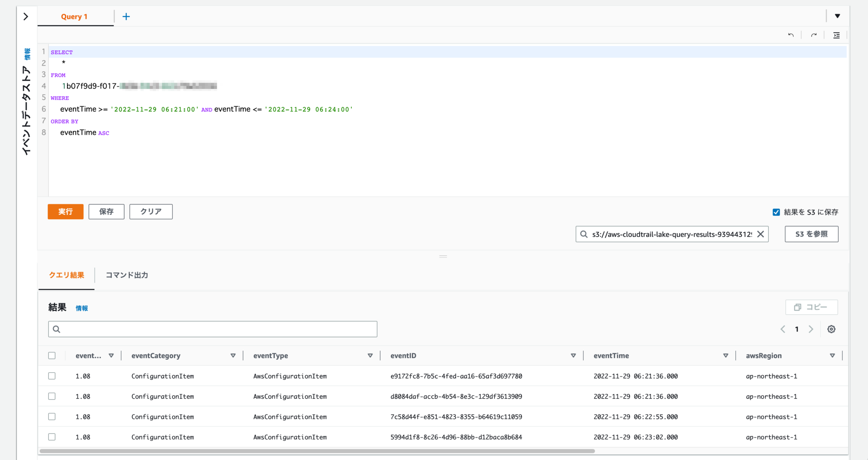Open the top-right dropdown arrow menu
868x460 pixels.
point(838,15)
